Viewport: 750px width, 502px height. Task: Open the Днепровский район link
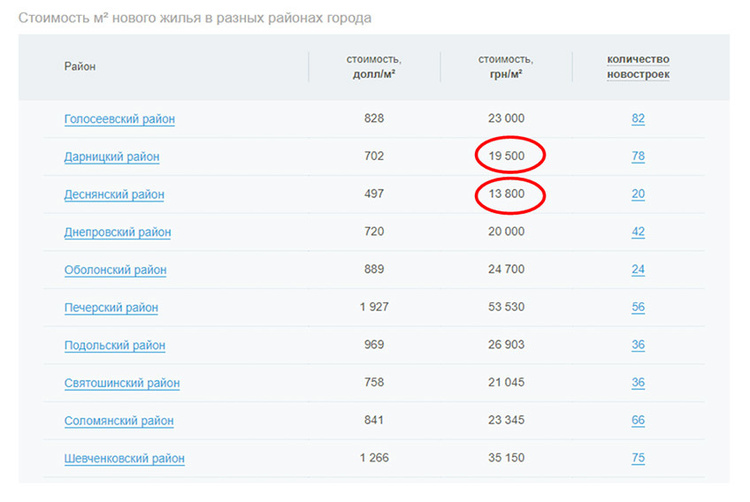click(x=118, y=232)
